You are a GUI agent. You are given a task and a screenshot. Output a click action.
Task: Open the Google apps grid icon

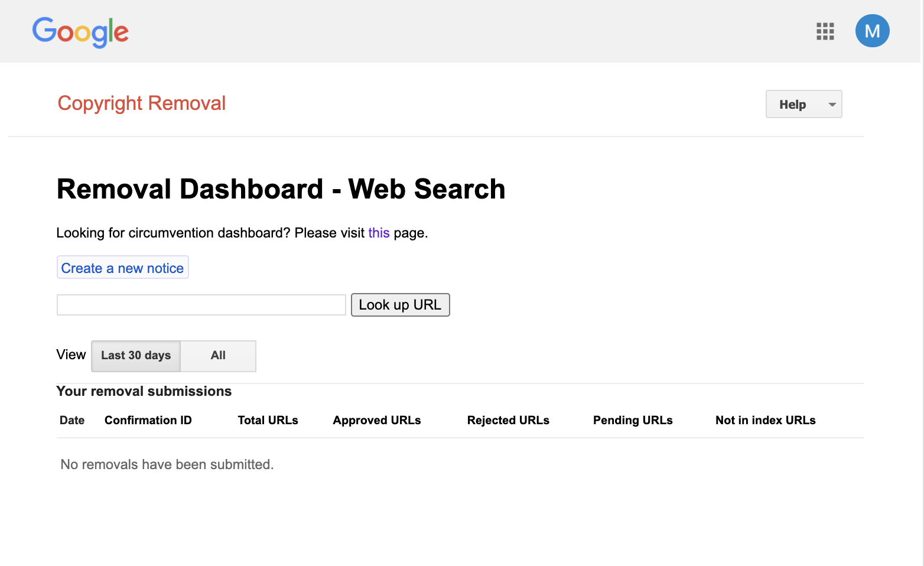pyautogui.click(x=825, y=31)
